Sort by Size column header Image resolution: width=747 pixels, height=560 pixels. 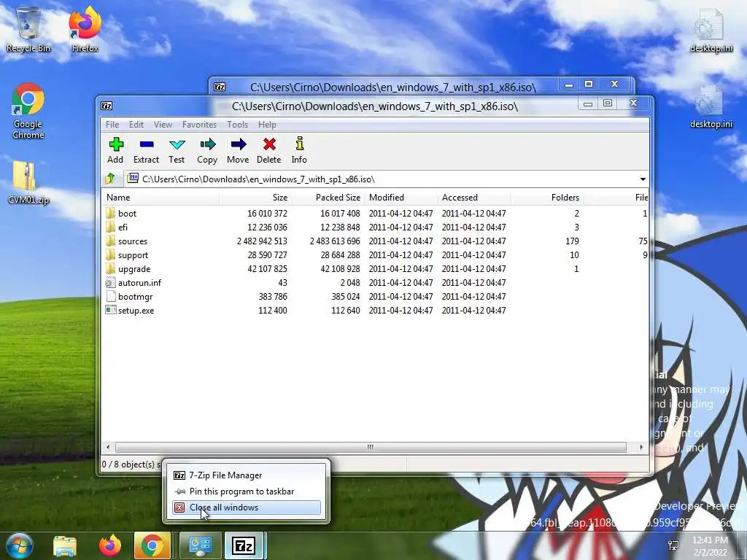[255, 197]
